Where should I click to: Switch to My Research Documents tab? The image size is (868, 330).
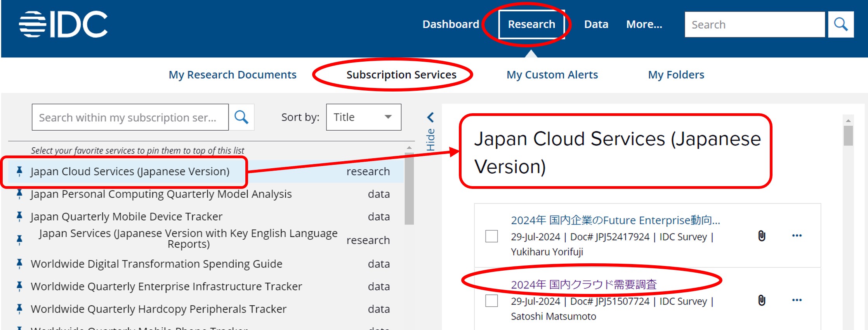pos(233,74)
